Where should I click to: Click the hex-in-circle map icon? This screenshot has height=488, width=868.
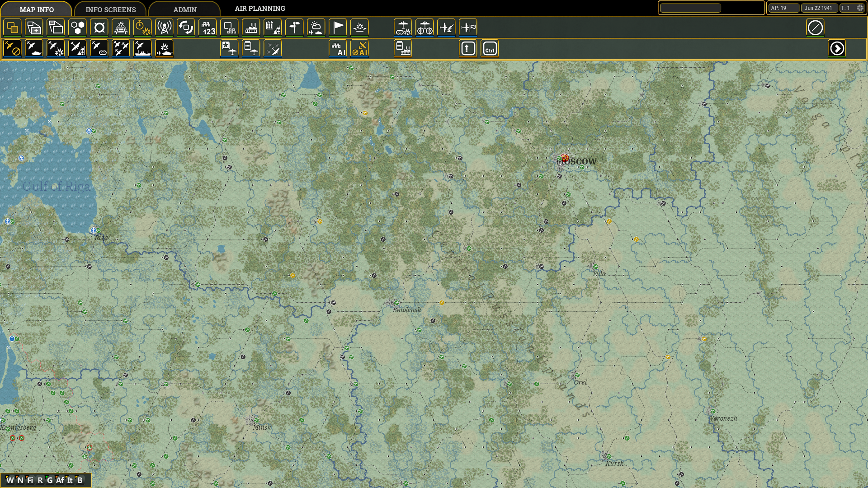coord(99,28)
